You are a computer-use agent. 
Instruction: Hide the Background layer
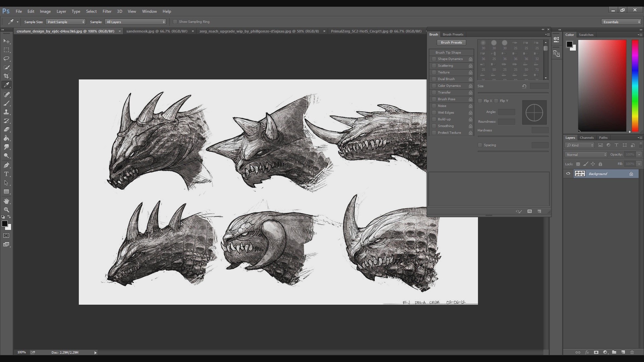(x=568, y=174)
